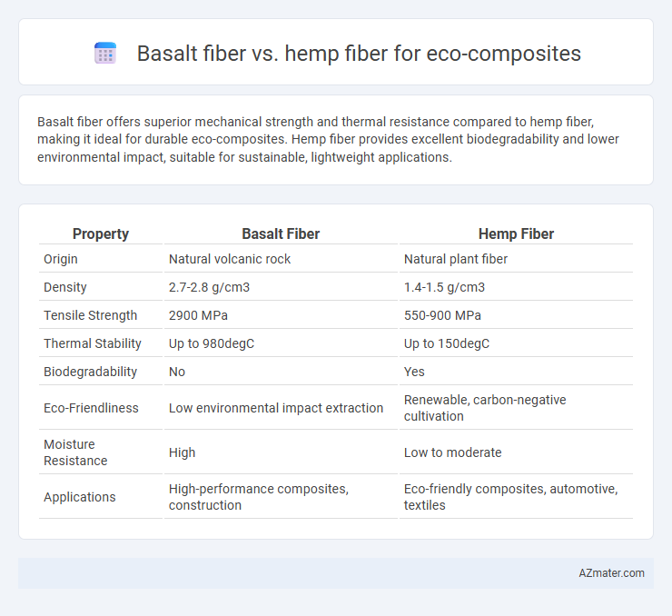672x616 pixels.
Task: Click the 'Up to 150degC' cell
Action: pyautogui.click(x=447, y=343)
